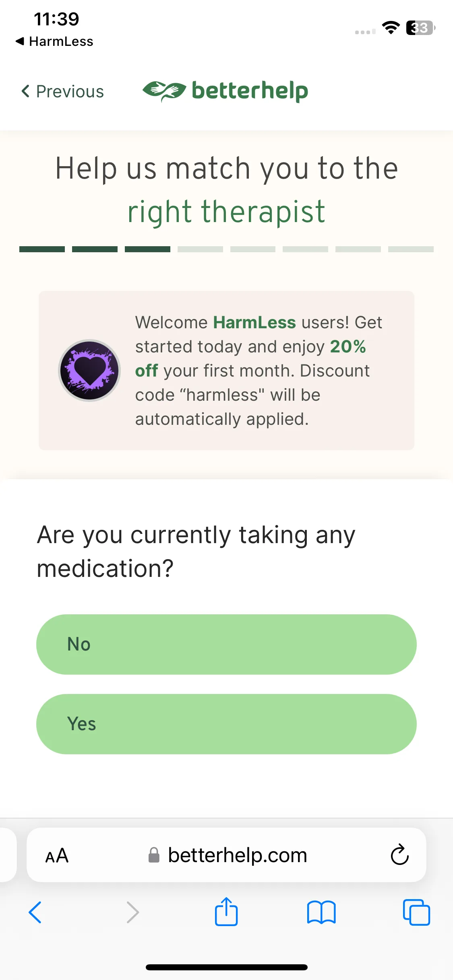Return to HarmLess app

click(54, 41)
